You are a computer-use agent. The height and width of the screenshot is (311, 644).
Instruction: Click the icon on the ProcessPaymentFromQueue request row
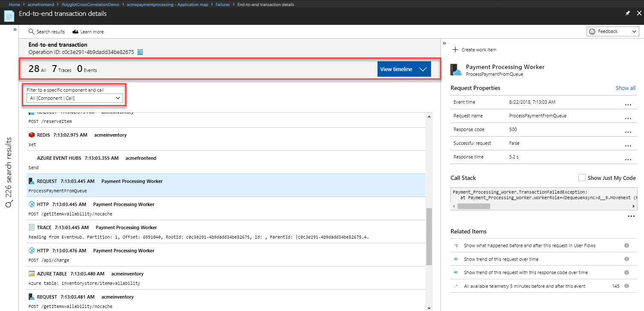point(31,181)
